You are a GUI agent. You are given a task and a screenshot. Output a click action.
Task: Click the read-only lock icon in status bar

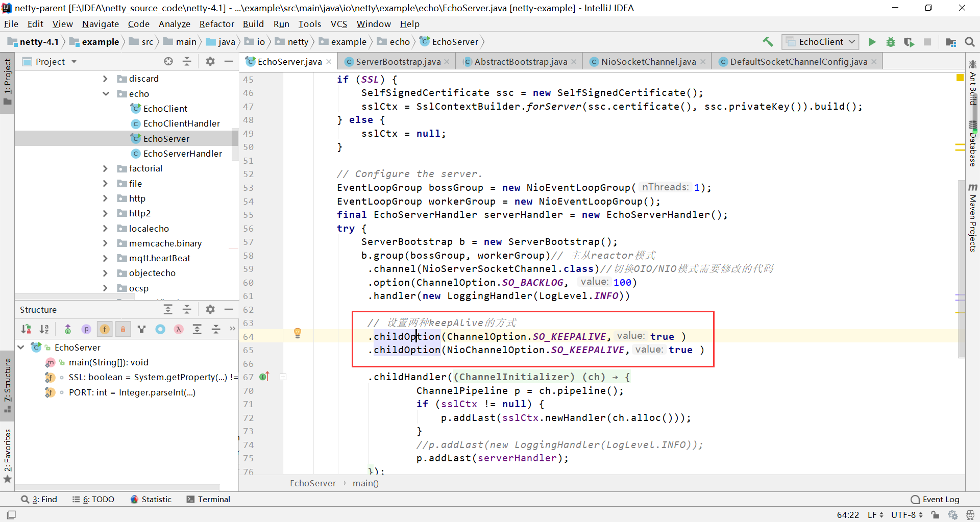coord(936,515)
